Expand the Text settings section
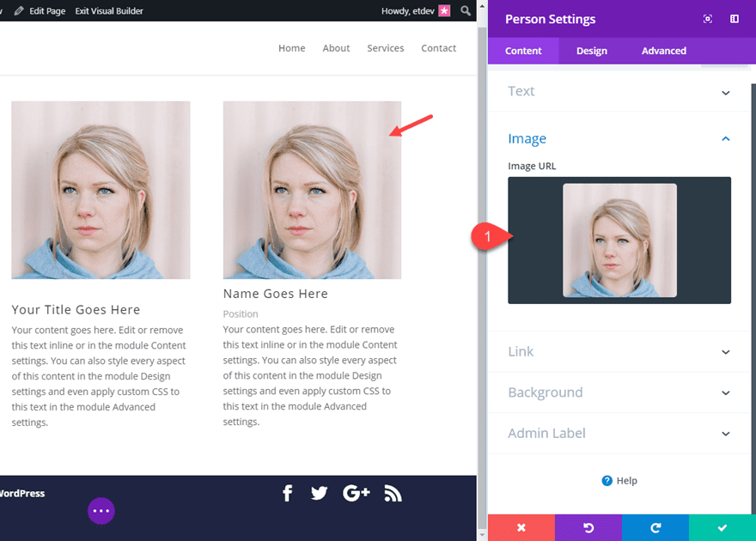The width and height of the screenshot is (756, 541). tap(619, 91)
